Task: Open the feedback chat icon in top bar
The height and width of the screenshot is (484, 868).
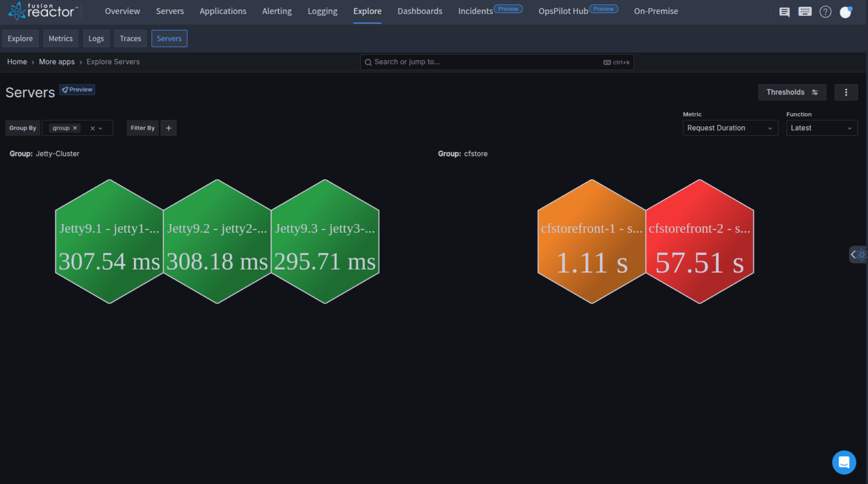Action: pos(784,11)
